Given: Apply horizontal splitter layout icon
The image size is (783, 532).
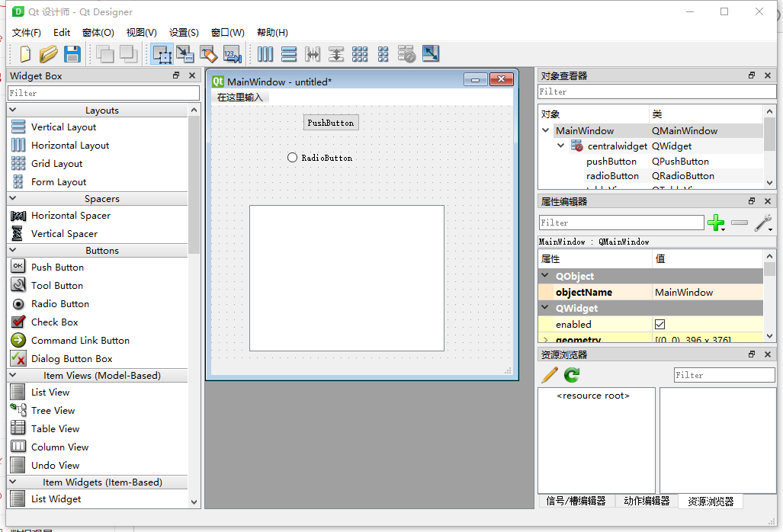Looking at the screenshot, I should click(x=313, y=54).
